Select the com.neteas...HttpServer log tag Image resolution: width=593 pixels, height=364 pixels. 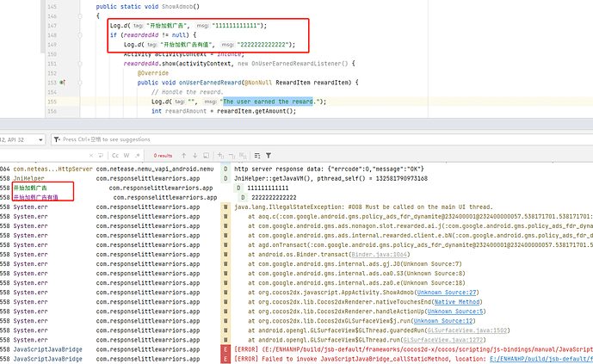coord(53,169)
